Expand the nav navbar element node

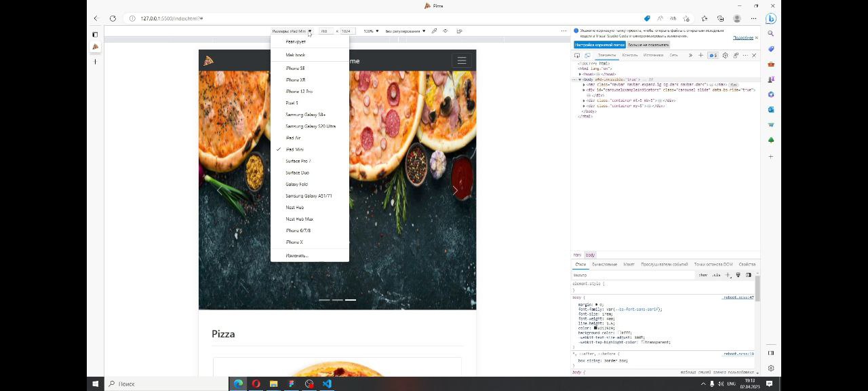[x=584, y=84]
